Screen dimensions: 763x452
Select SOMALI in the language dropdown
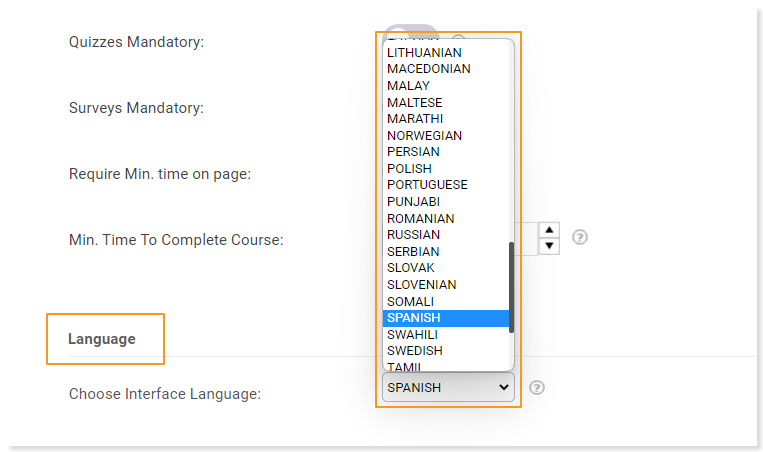click(x=446, y=301)
